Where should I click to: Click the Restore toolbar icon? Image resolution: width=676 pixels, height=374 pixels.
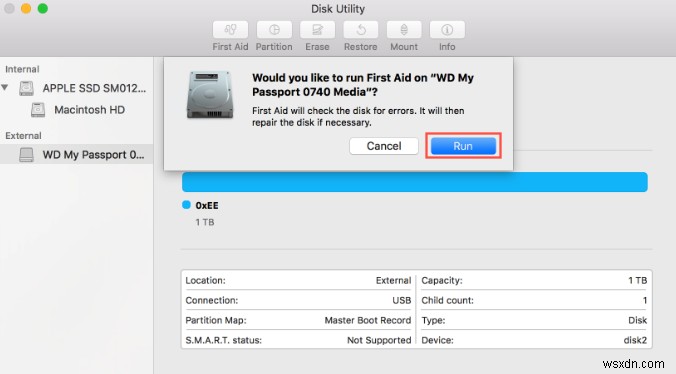tap(361, 30)
